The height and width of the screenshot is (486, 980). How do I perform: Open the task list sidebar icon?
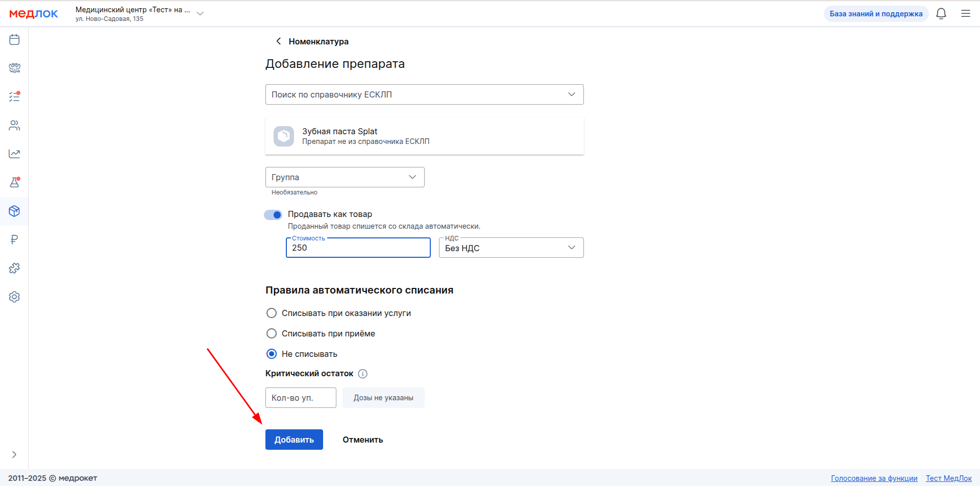pos(14,96)
